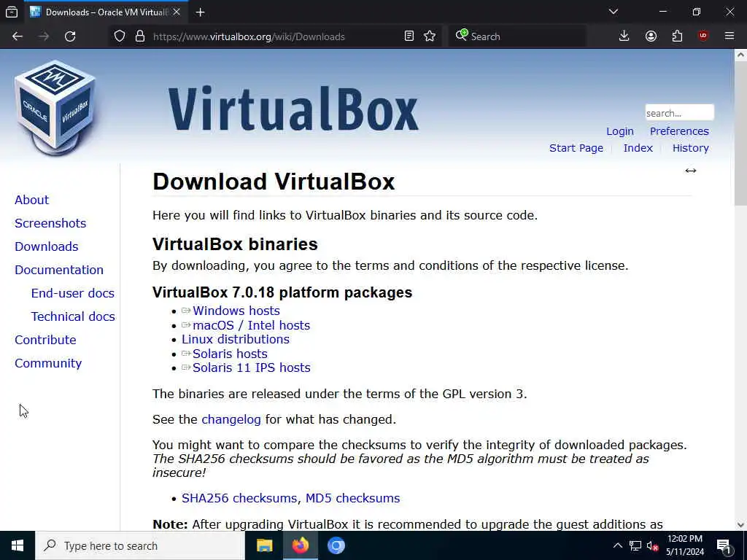Open the Firefox hamburger menu
Screen dimensions: 747x560
[729, 36]
